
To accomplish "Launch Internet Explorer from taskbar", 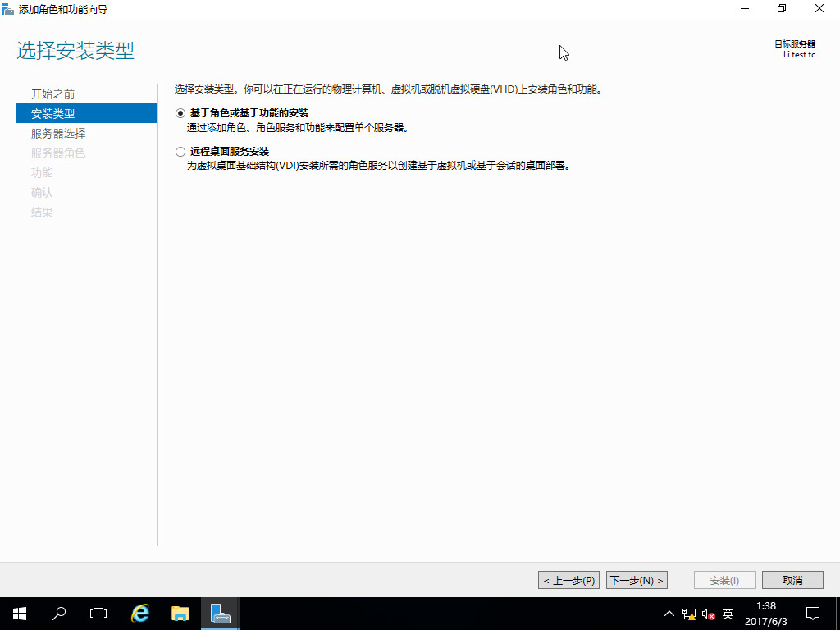I will coord(139,614).
